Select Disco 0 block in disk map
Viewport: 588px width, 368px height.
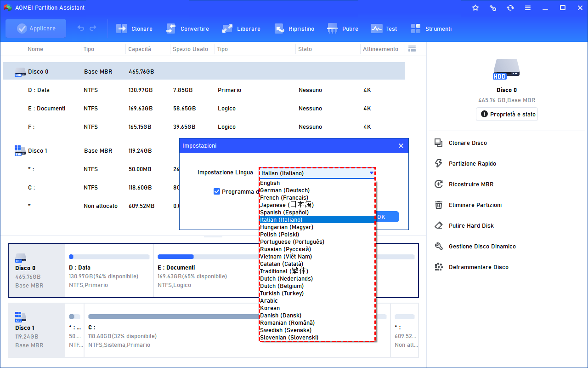tap(37, 270)
